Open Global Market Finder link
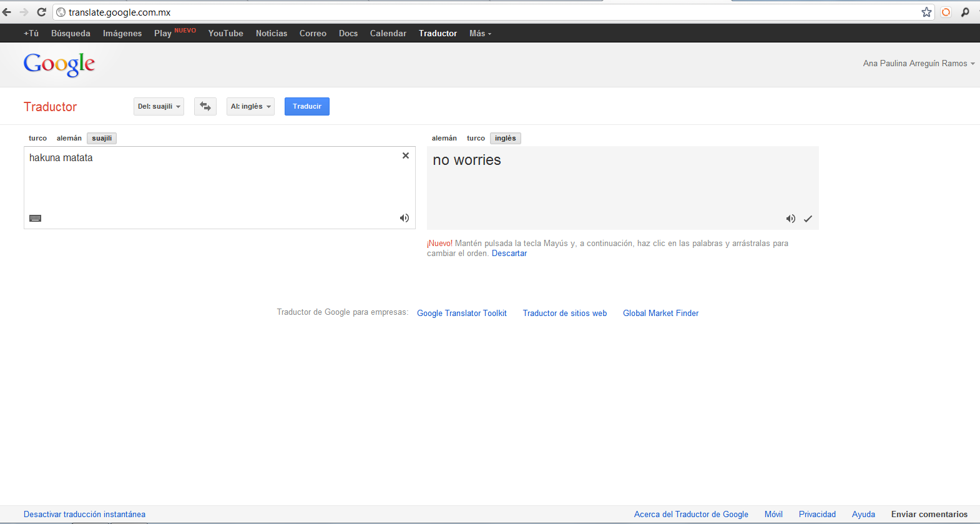980x524 pixels. click(x=660, y=314)
